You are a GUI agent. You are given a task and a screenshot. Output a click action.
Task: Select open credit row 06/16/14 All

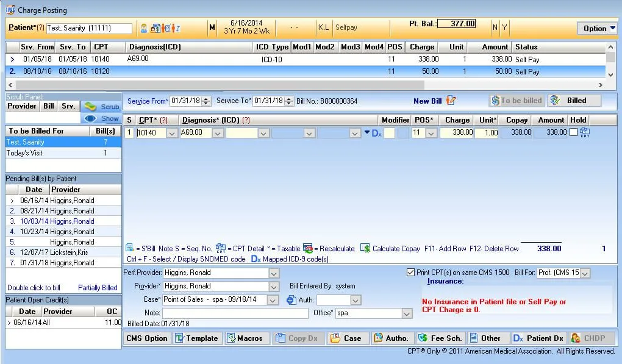[63, 323]
